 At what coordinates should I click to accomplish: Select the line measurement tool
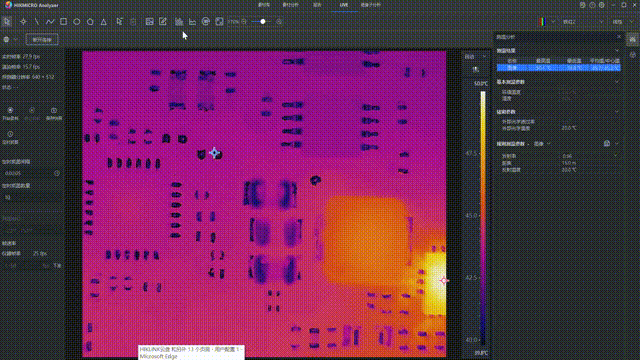[37, 22]
